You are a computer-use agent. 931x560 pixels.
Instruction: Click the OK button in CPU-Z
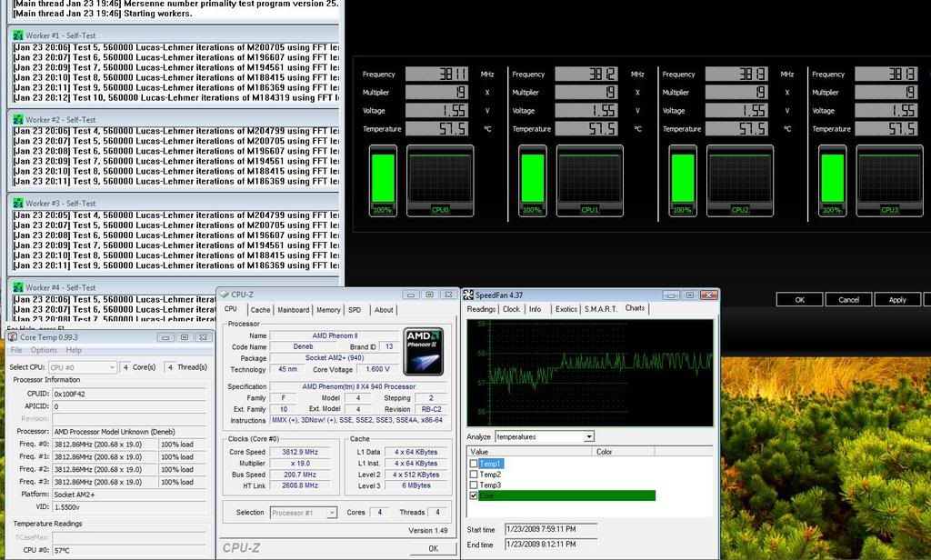coord(434,549)
